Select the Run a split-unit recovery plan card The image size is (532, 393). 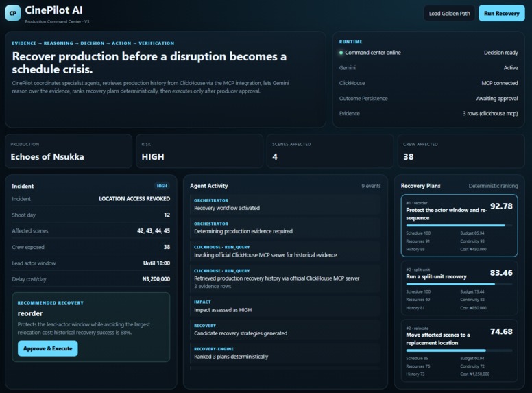pos(459,288)
